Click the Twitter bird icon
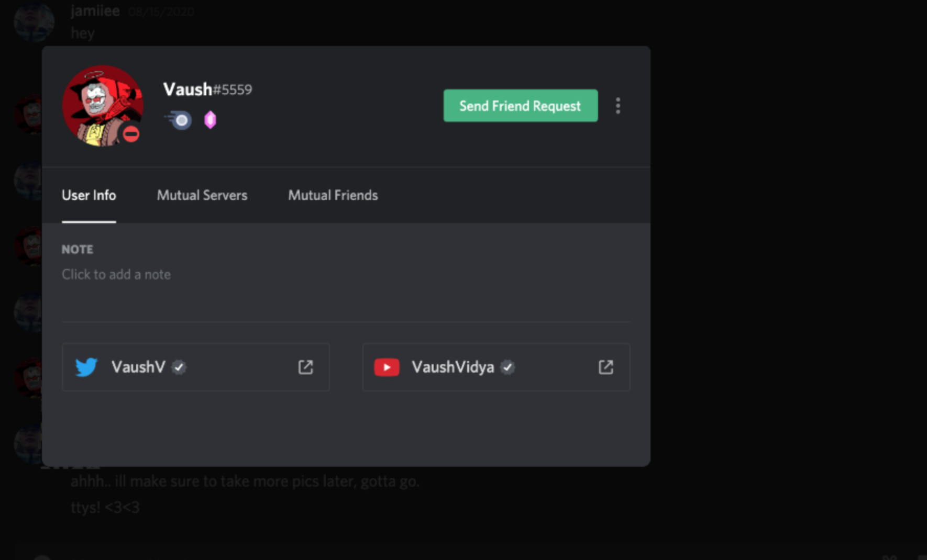 pos(86,367)
